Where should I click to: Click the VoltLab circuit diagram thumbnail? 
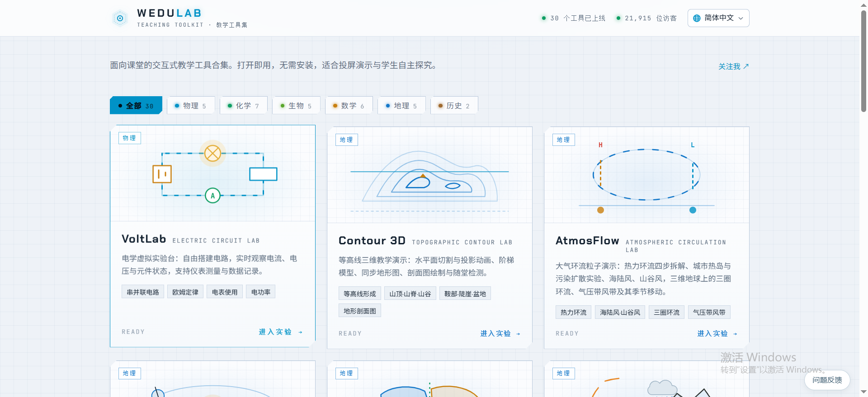tap(212, 173)
